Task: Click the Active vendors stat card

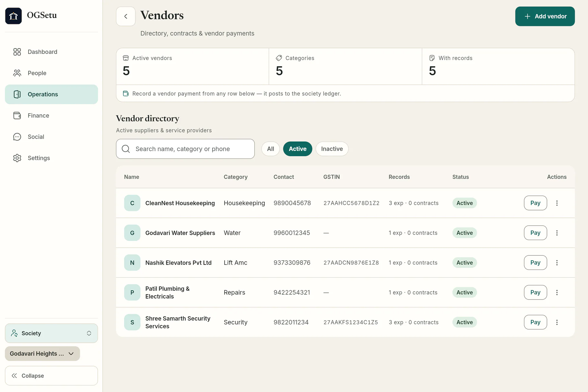Action: click(192, 66)
